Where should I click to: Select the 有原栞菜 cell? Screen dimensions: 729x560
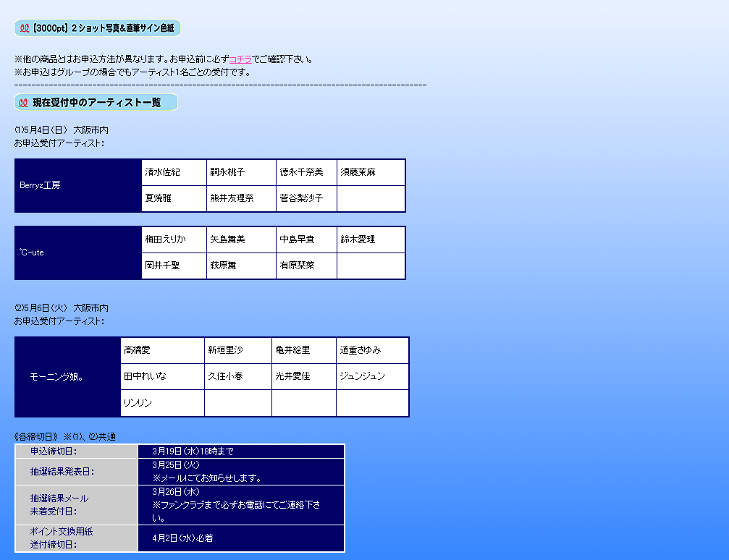pyautogui.click(x=306, y=266)
